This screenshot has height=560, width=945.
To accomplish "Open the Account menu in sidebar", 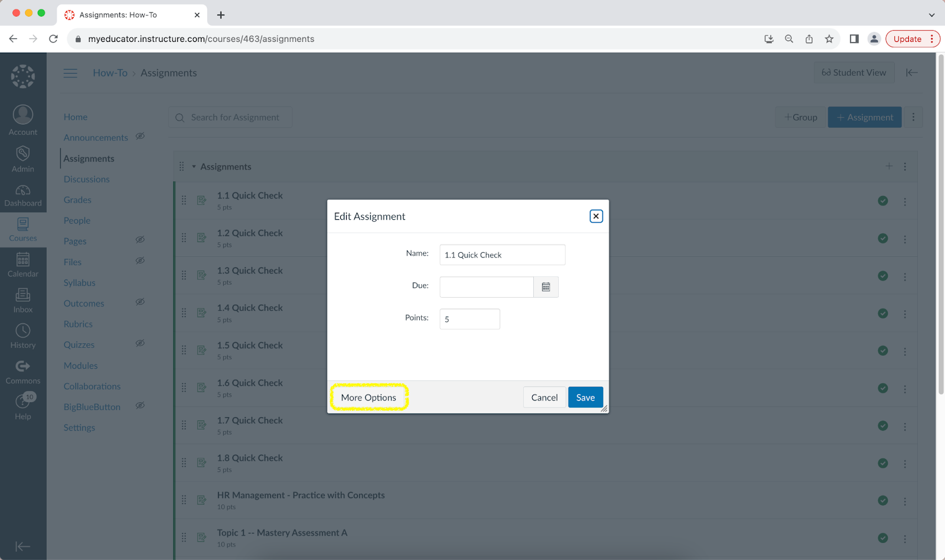I will [23, 121].
